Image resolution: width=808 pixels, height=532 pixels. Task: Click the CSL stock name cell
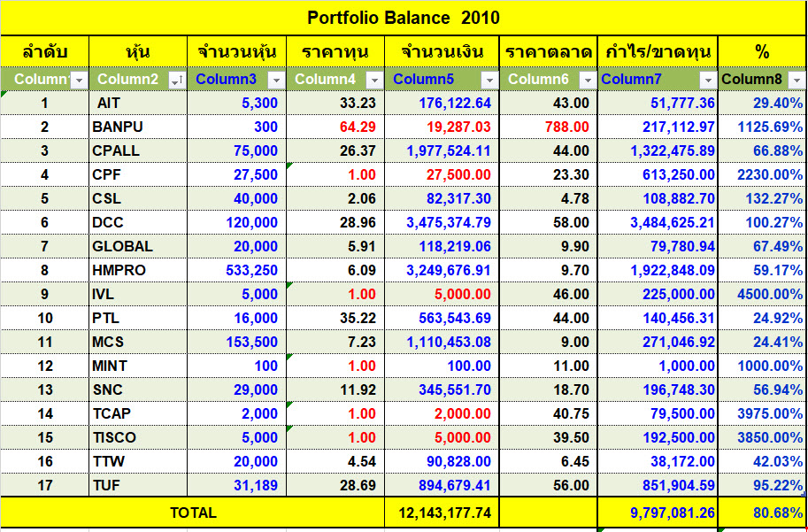click(x=138, y=198)
